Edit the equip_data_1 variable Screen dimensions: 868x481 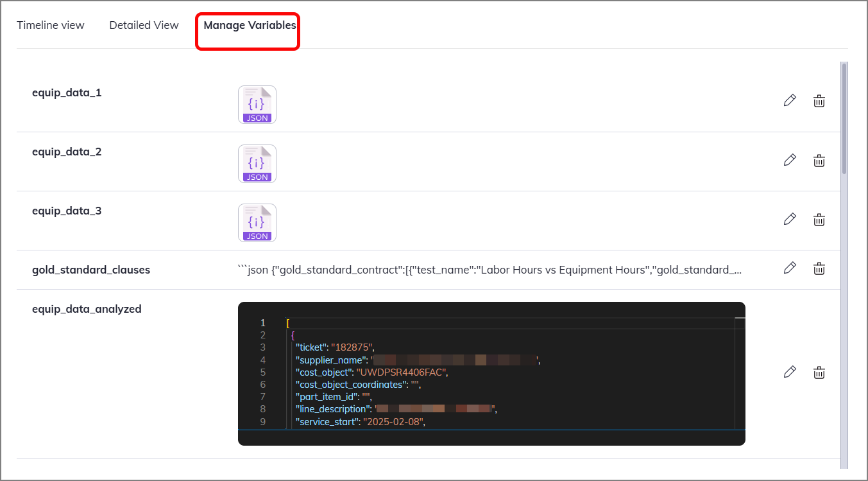click(790, 100)
